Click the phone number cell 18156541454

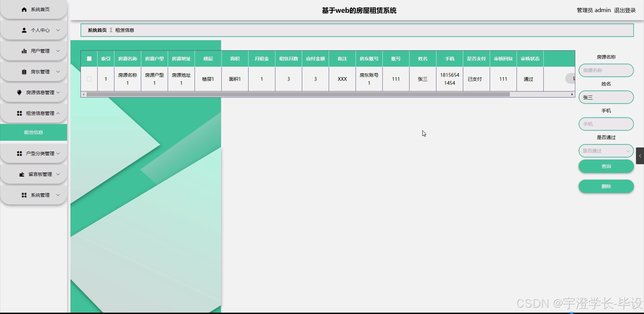click(x=449, y=79)
